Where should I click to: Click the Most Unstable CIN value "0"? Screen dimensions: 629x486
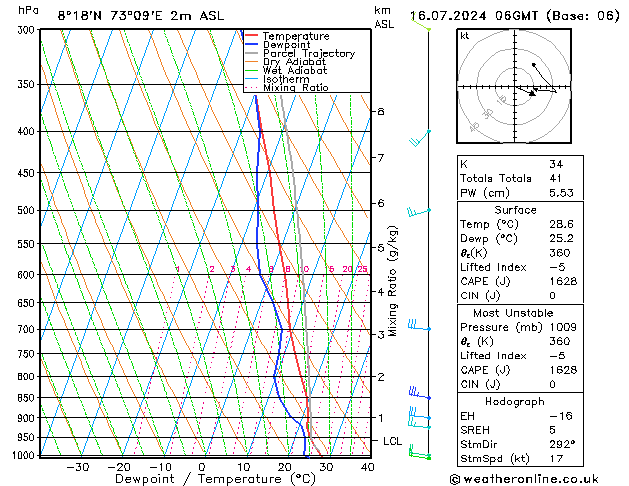point(552,384)
